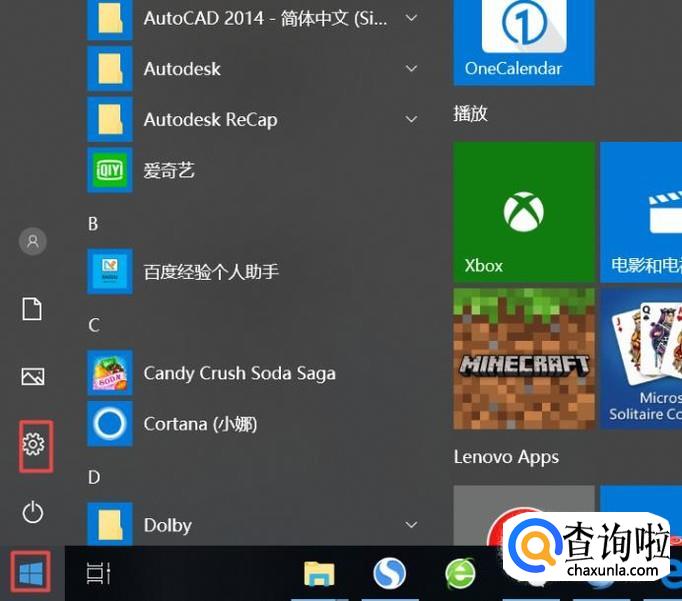Click the 百度经验个人助手 app icon
682x601 pixels.
point(110,272)
